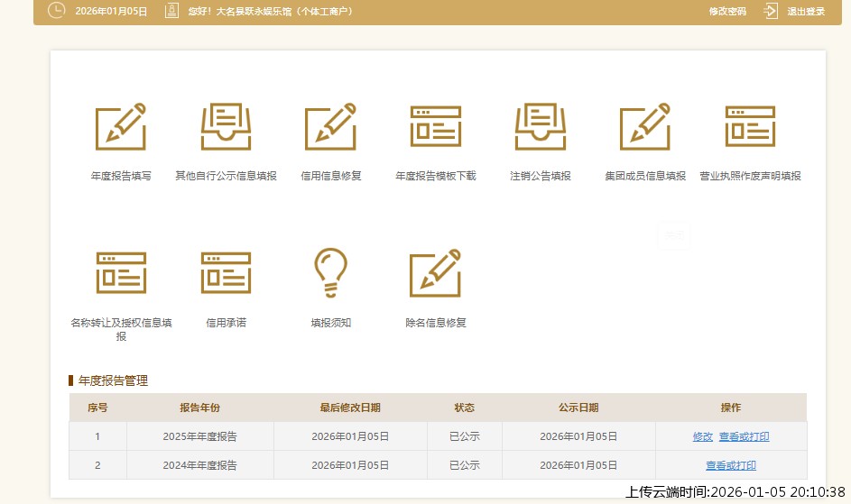Open the 其他自行公示信息填报 icon
851x504 pixels.
point(226,126)
